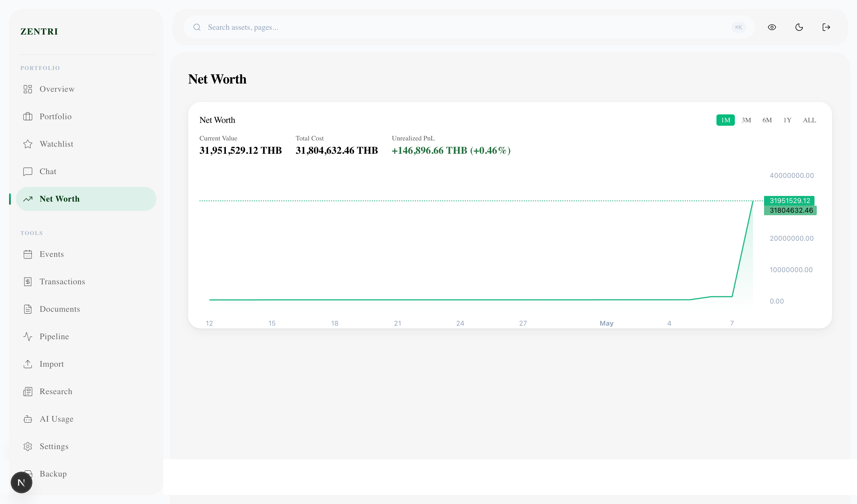Image resolution: width=857 pixels, height=504 pixels.
Task: Open Settings from the sidebar
Action: (x=86, y=447)
